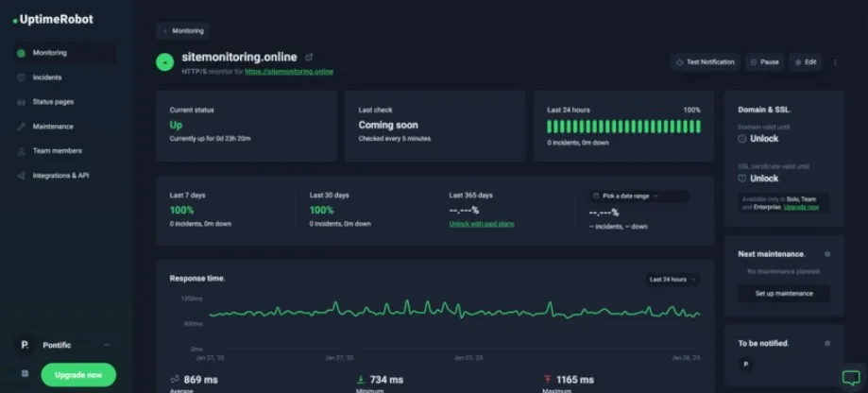Image resolution: width=868 pixels, height=393 pixels.
Task: Open the https://sitemonitoring.online link
Action: tap(289, 72)
